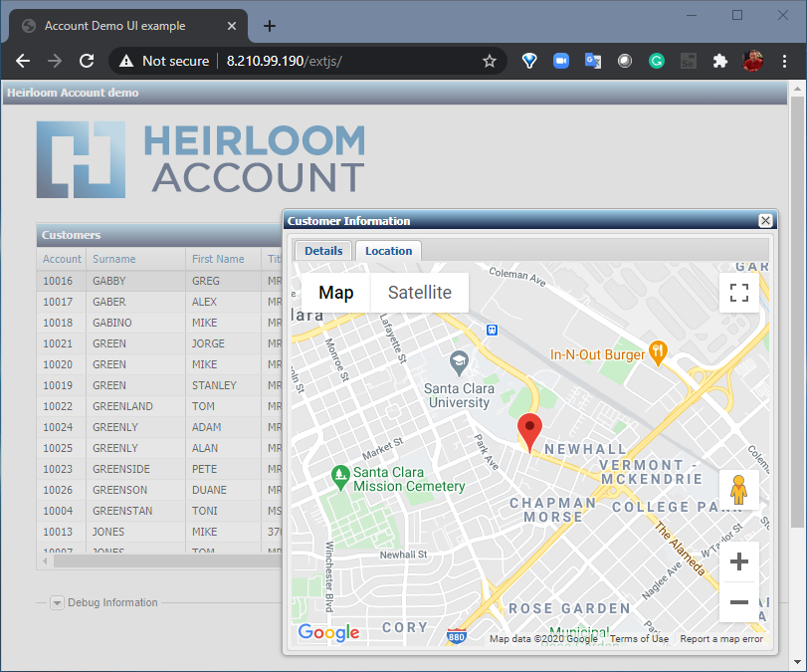The height and width of the screenshot is (672, 807).
Task: Click the Selenium extension icon
Action: click(689, 62)
